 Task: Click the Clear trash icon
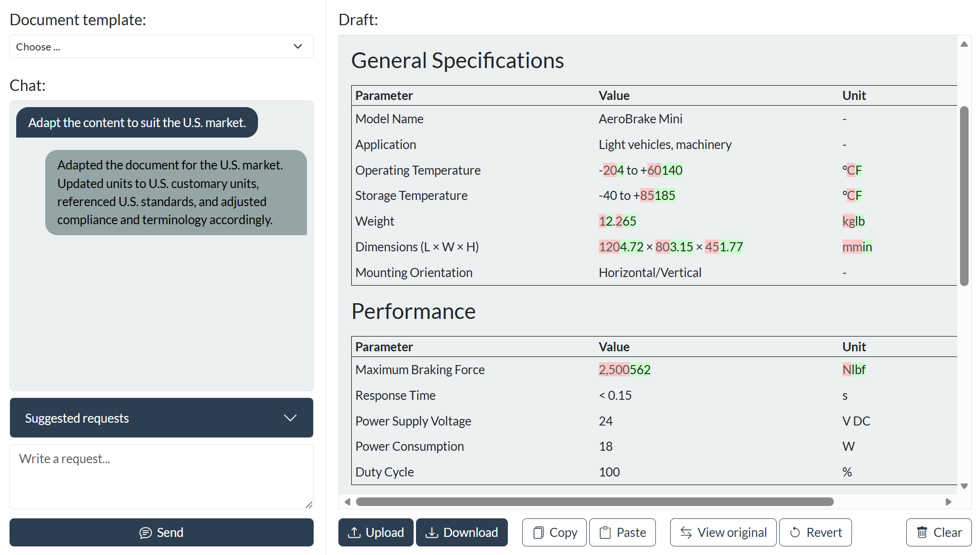pos(921,532)
